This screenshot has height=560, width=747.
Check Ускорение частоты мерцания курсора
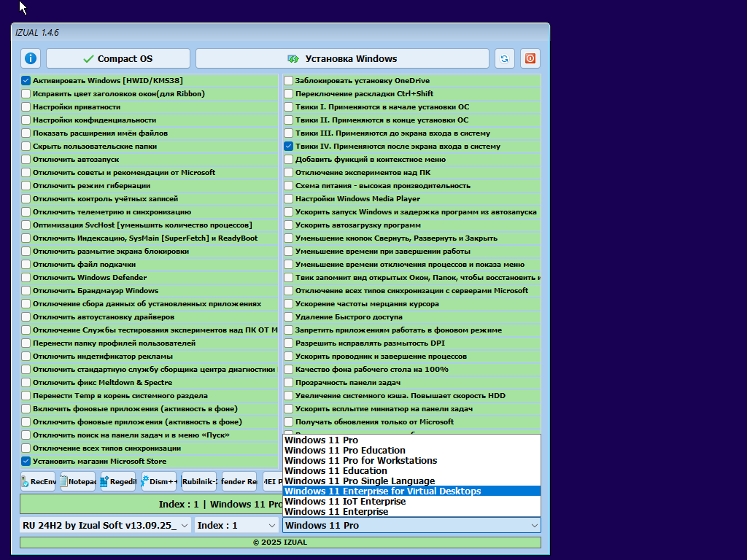click(288, 304)
